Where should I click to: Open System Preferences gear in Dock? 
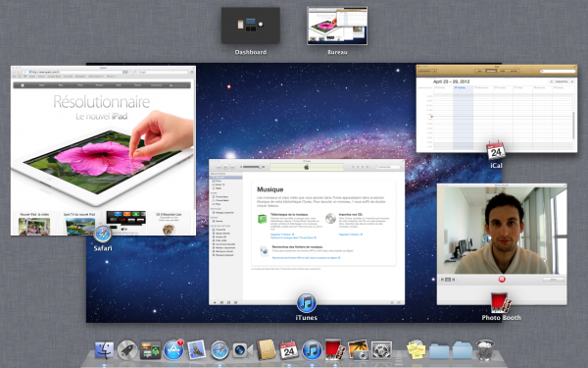[381, 350]
